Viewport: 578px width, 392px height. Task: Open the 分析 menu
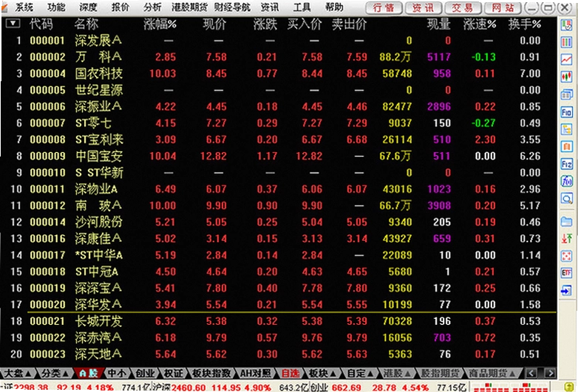coord(152,7)
